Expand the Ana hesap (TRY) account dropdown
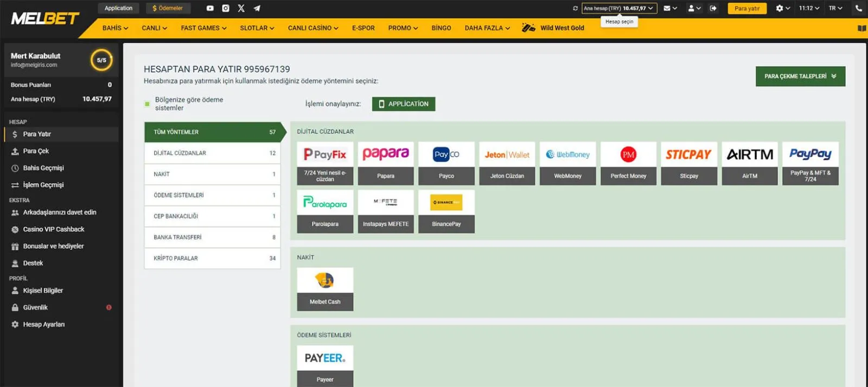868x387 pixels. pyautogui.click(x=619, y=8)
